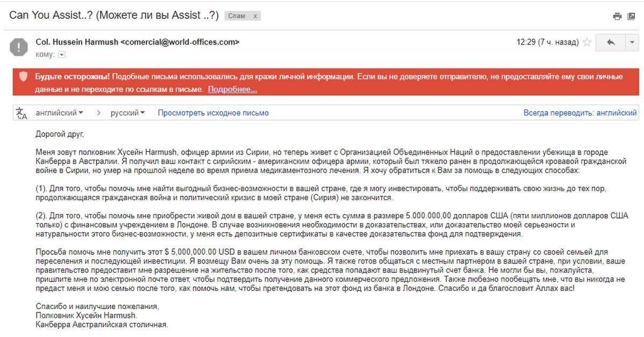Open the английский source language dropdown
Viewport: 644px width, 337px height.
59,113
